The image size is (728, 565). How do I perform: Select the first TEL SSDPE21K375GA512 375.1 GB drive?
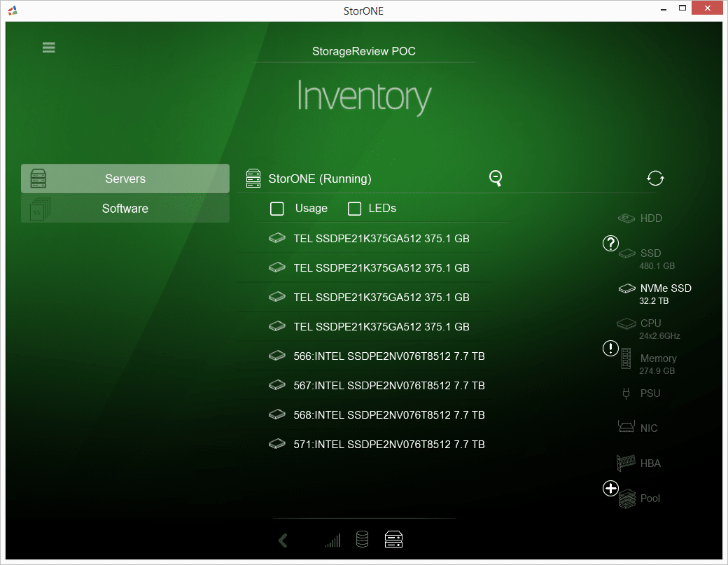coord(369,239)
